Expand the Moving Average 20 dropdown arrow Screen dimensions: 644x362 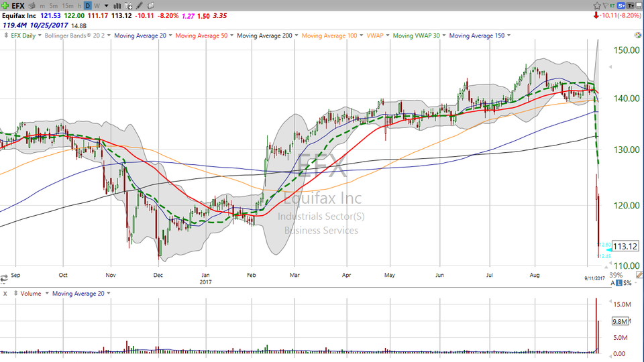(x=170, y=36)
